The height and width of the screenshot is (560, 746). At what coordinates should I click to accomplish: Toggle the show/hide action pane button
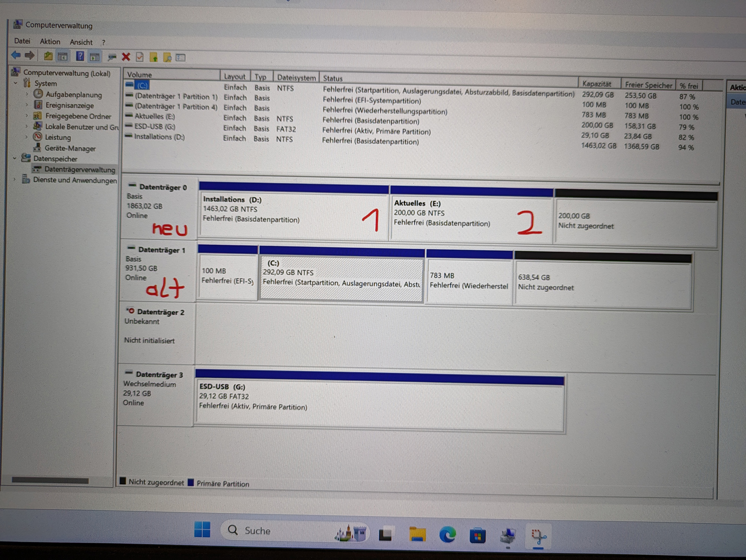tap(95, 57)
